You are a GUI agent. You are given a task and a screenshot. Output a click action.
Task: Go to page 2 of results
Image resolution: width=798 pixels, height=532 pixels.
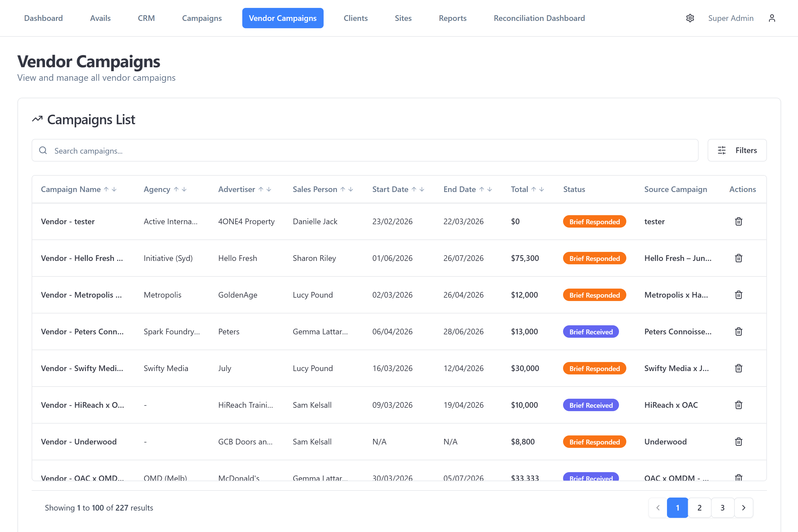699,507
